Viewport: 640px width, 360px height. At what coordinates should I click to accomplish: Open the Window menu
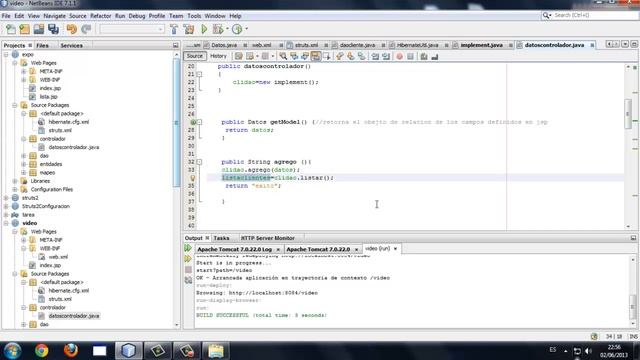[215, 16]
